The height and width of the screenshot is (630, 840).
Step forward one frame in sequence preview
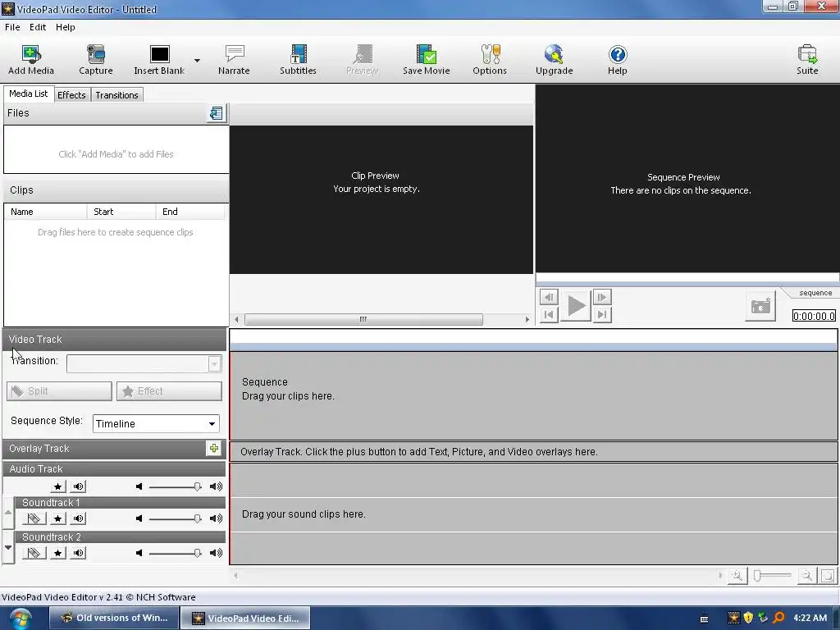click(602, 297)
